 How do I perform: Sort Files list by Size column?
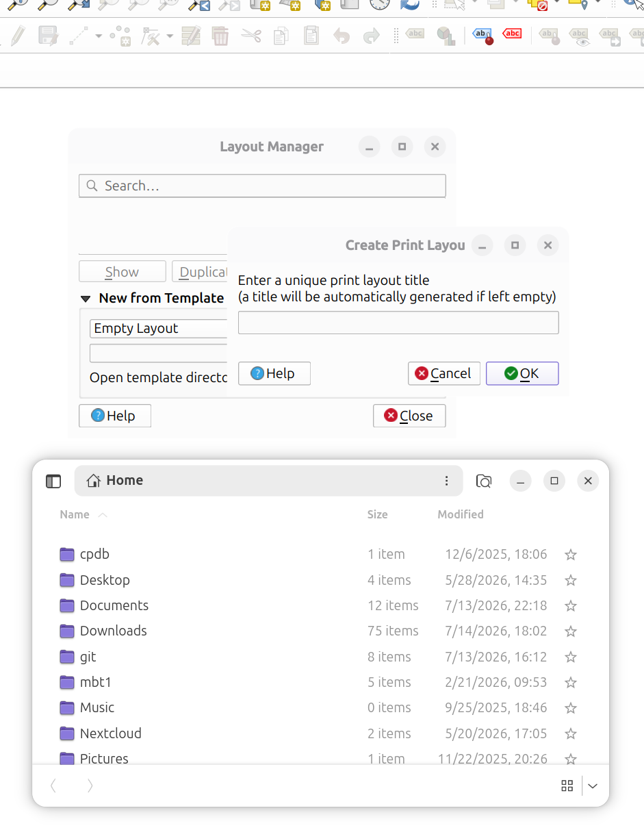tap(377, 514)
